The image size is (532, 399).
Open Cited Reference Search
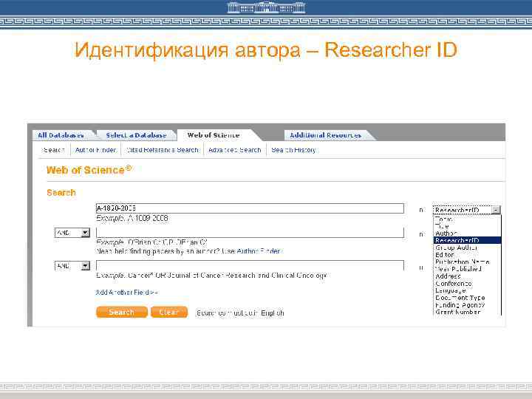(x=162, y=150)
